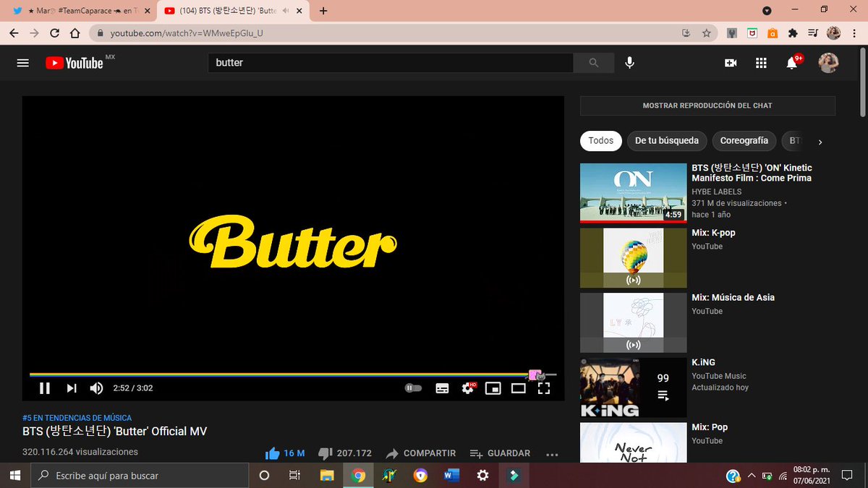This screenshot has height=488, width=868.
Task: Open the Mix: K-pop thumbnail
Action: point(634,258)
